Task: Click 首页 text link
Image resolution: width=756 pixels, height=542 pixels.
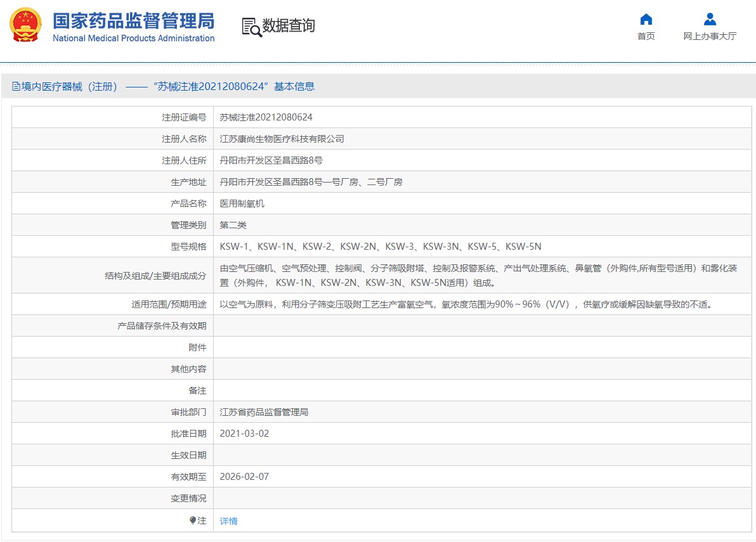Action: click(x=646, y=36)
